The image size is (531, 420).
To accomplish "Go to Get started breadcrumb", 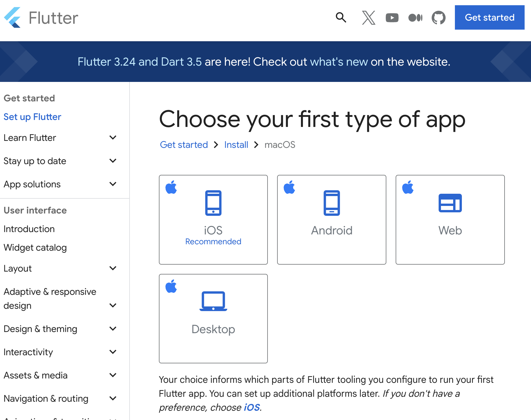I will pyautogui.click(x=184, y=145).
